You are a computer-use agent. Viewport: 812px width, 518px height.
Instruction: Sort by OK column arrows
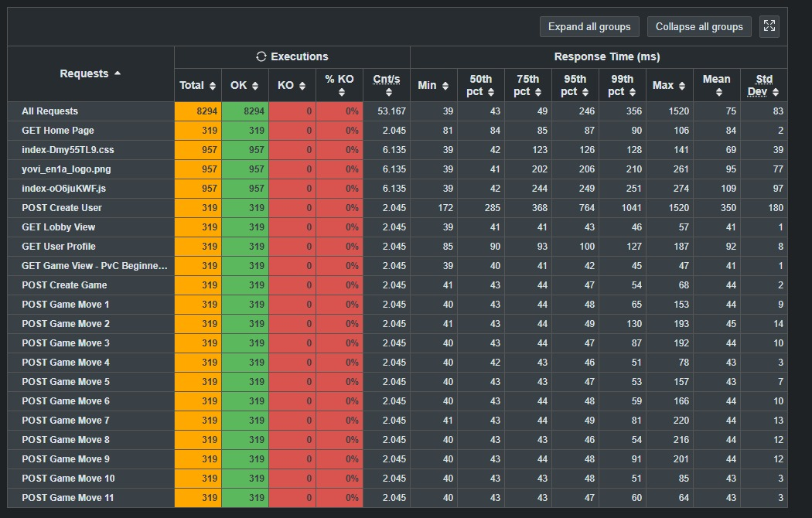(x=255, y=86)
